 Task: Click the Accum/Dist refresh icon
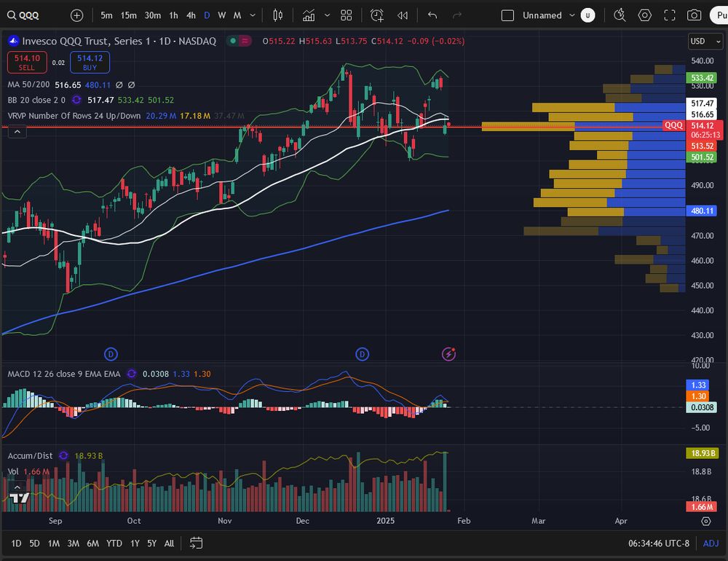click(x=63, y=455)
